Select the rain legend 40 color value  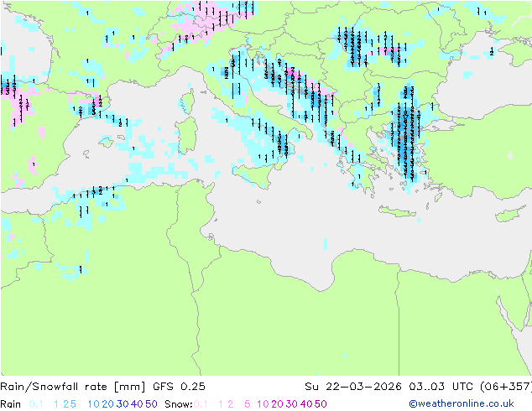(137, 404)
